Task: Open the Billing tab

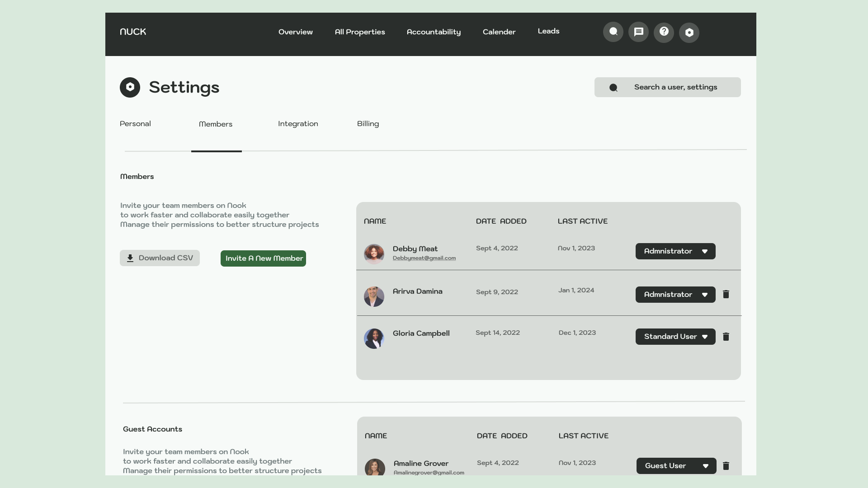Action: pos(368,124)
